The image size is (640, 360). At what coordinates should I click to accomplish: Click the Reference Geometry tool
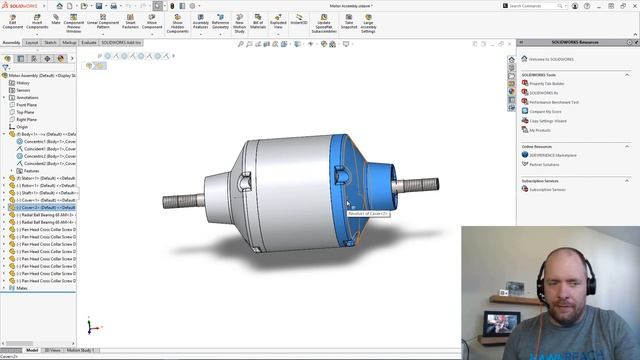[x=220, y=22]
